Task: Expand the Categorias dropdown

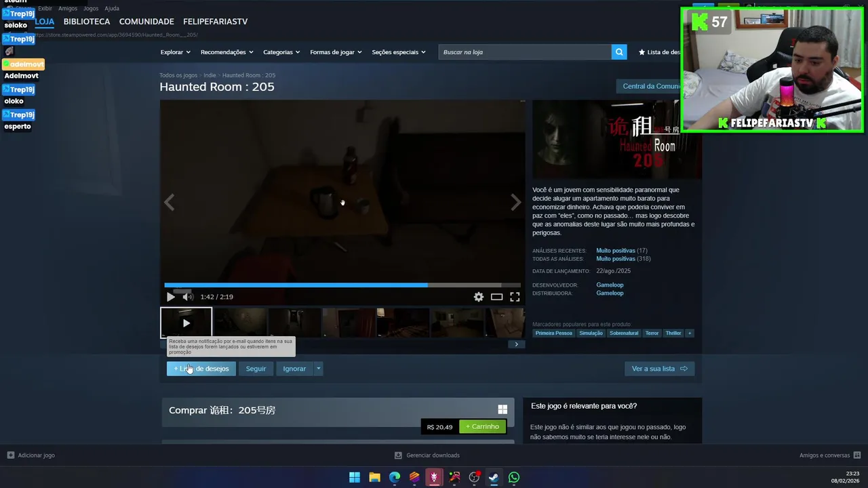Action: (281, 52)
